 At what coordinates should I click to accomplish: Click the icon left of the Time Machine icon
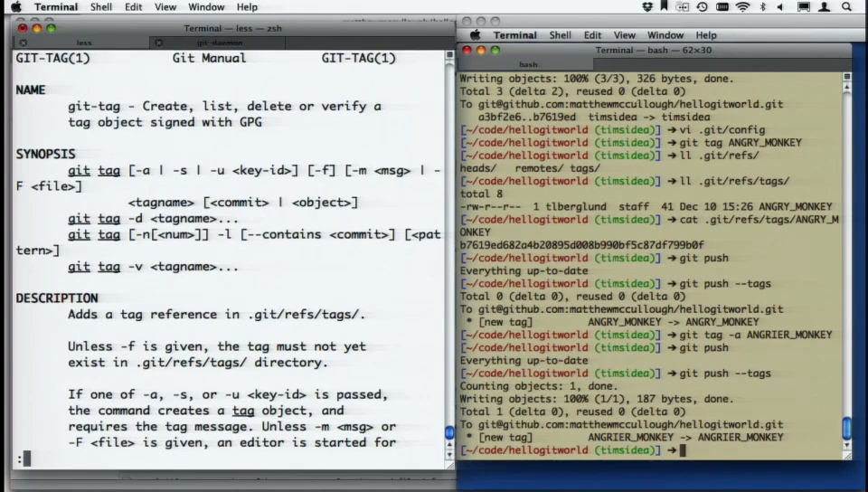click(x=683, y=6)
